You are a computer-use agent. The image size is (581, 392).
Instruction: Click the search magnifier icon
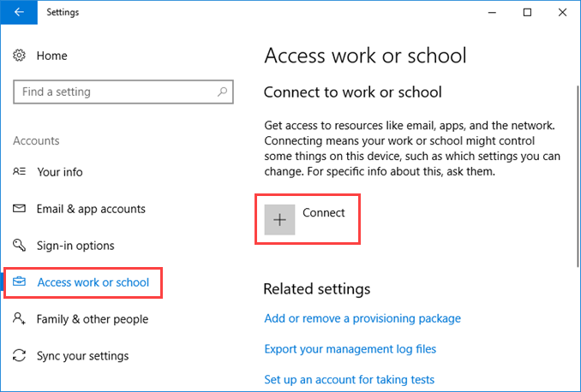coord(222,92)
